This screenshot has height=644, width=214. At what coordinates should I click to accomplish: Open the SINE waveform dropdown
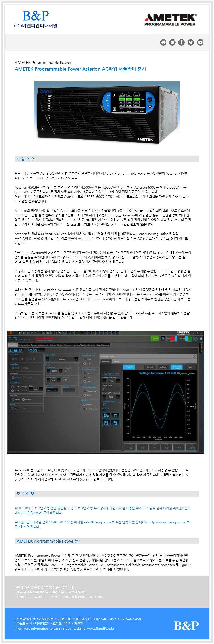(52, 390)
